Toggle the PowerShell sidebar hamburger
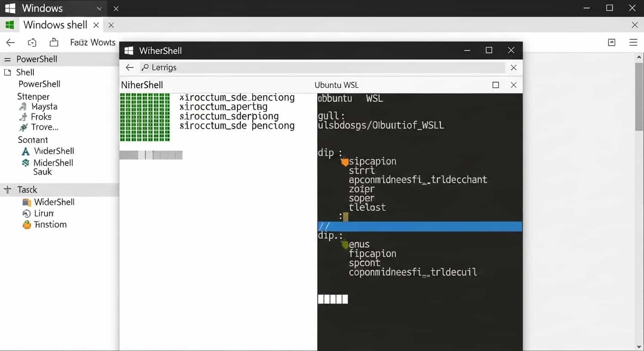Viewport: 644px width, 351px height. click(x=8, y=59)
